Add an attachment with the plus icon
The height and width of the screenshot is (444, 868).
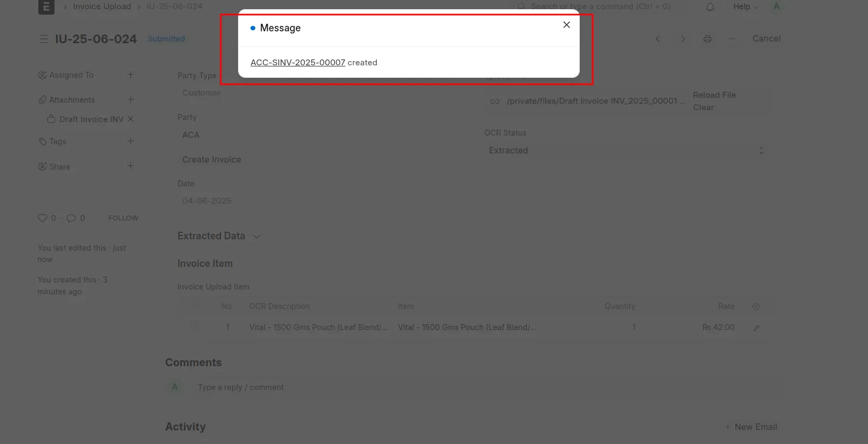[130, 99]
